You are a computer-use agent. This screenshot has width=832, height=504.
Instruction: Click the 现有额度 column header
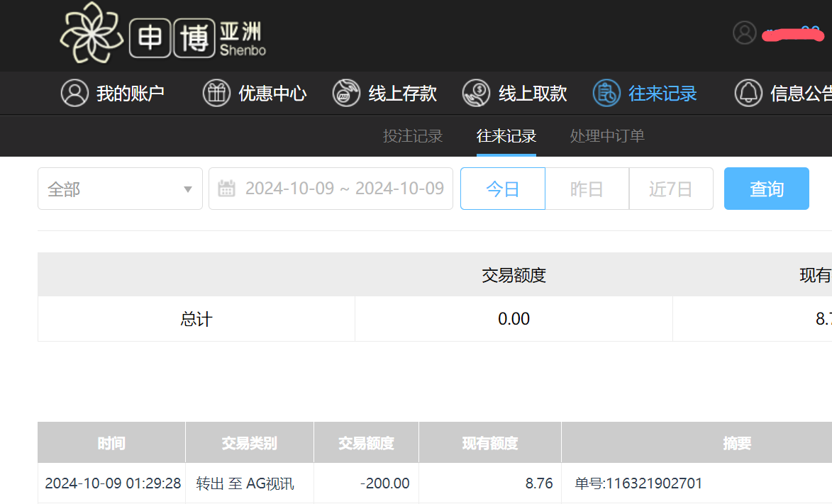pyautogui.click(x=489, y=442)
